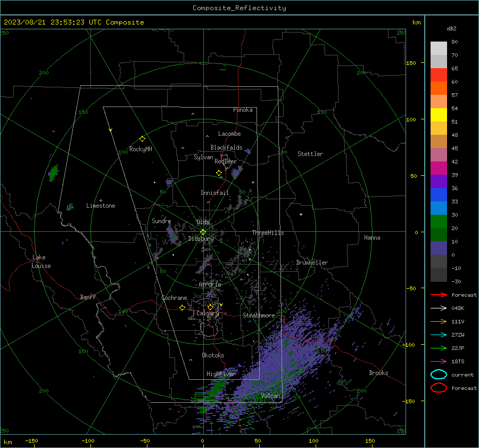
Task: Click the Okotoks town label
Action: point(213,355)
